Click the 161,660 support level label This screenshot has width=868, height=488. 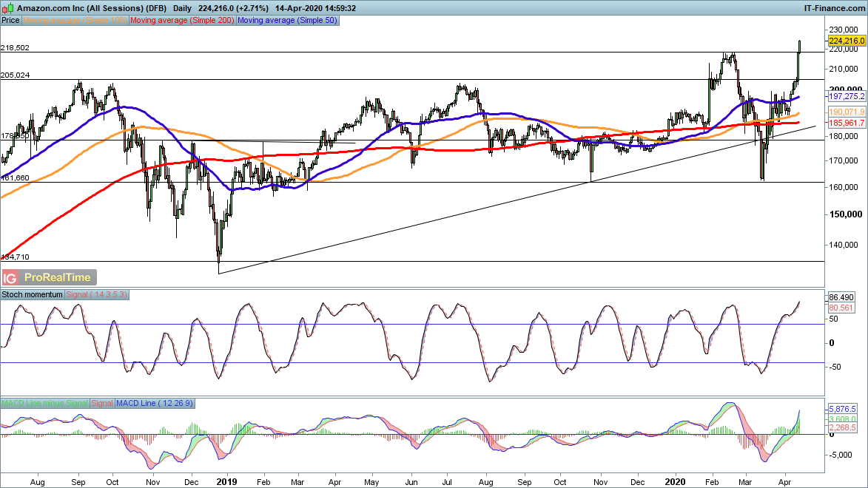point(15,178)
